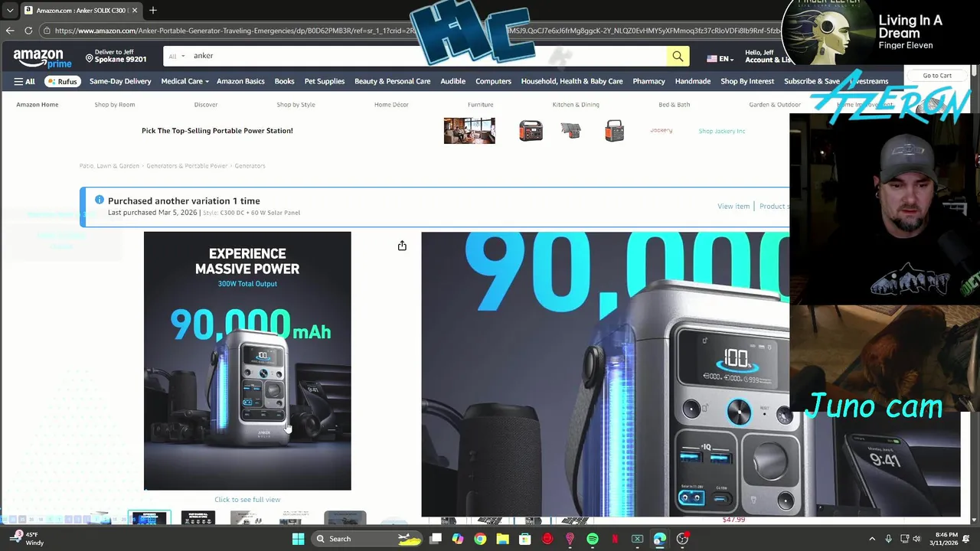
Task: Select Bed & Bath in the subnav
Action: 674,104
